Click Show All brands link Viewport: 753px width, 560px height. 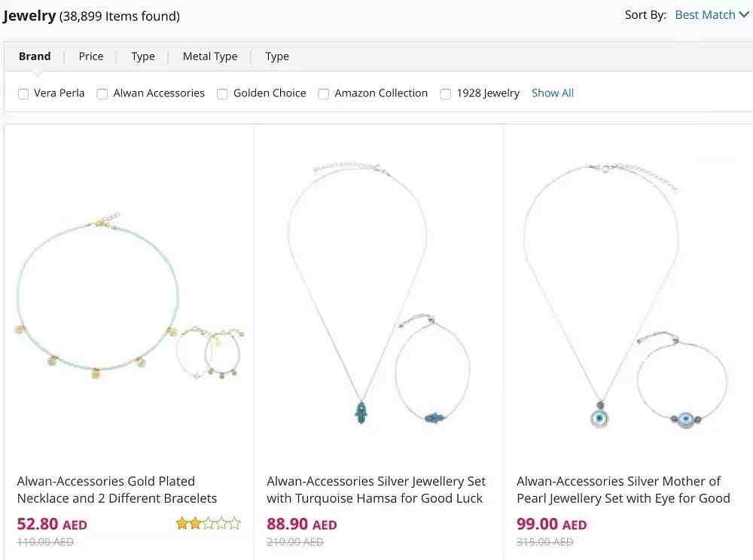553,93
